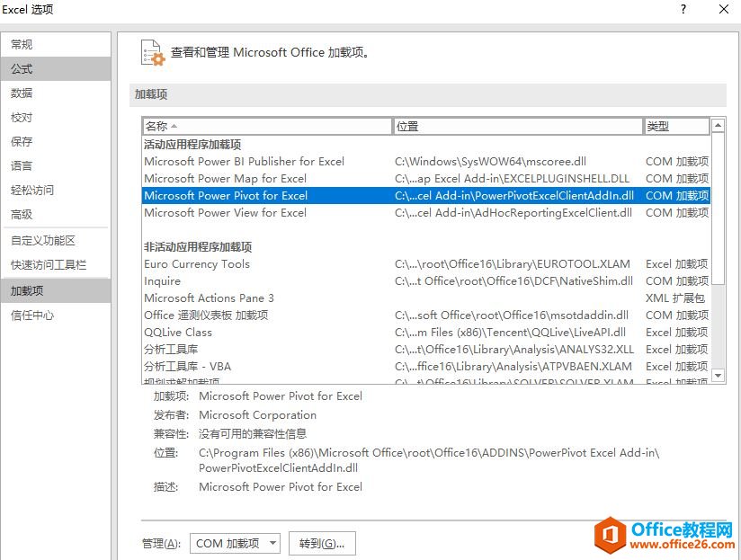
Task: Select Microsoft Actions Pane 3 row
Action: tap(425, 298)
